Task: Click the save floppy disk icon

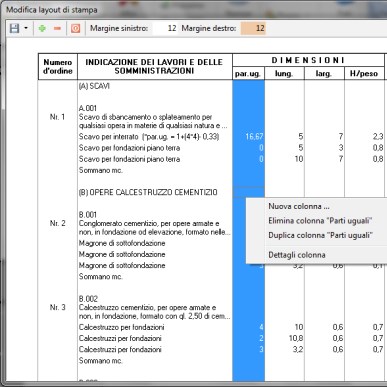Action: coord(14,28)
